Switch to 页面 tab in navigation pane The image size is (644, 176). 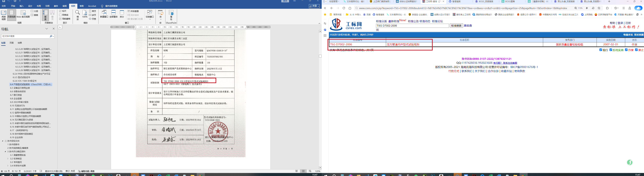coord(11,43)
